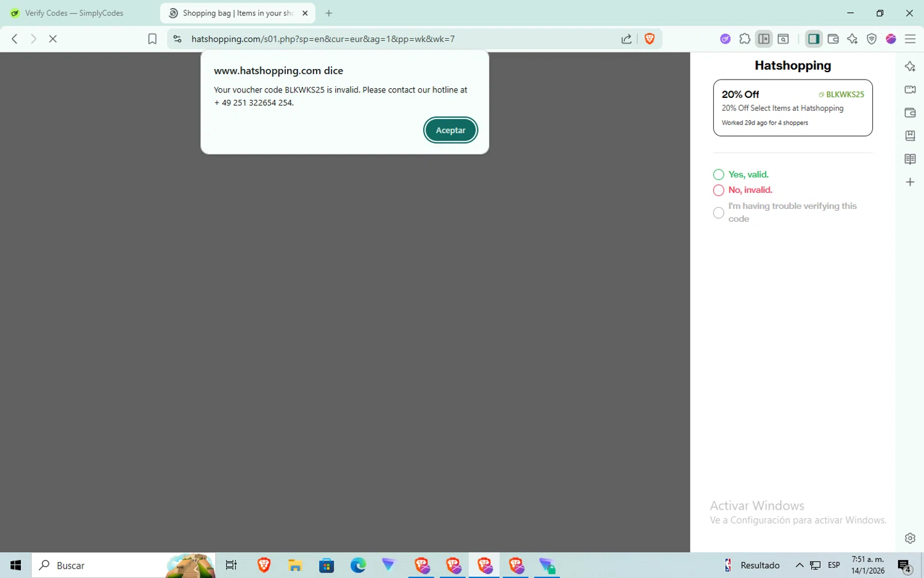Click '20% Off Select Items at Hatshopping' text
This screenshot has height=578, width=924.
782,108
